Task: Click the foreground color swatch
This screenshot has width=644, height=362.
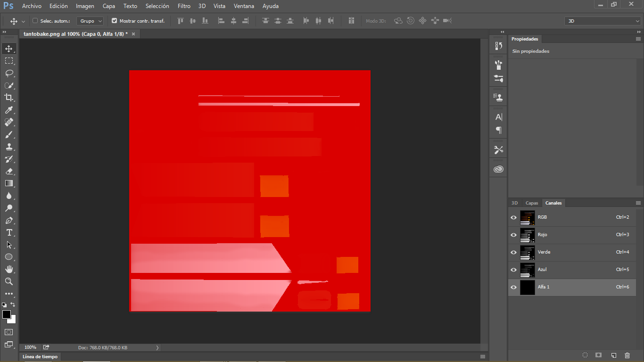Action: pos(6,314)
